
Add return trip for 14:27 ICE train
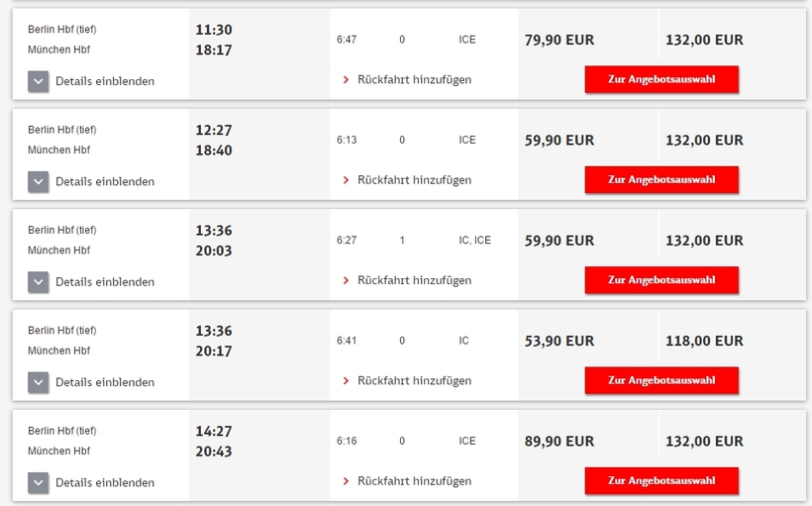[x=407, y=481]
